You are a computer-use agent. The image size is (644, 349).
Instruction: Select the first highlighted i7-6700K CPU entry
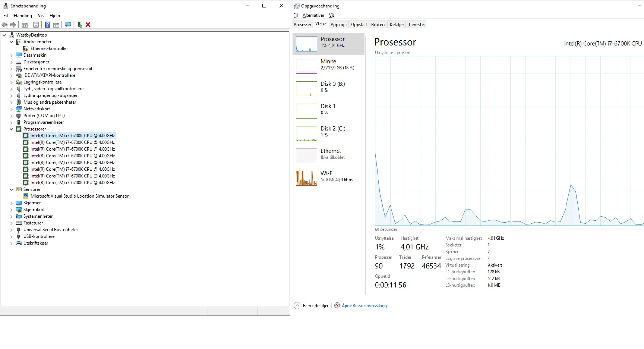73,136
